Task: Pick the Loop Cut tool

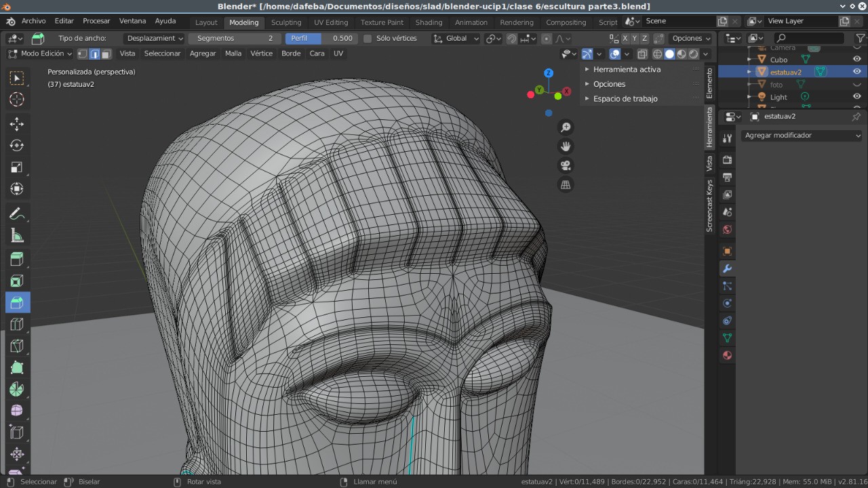Action: [17, 324]
